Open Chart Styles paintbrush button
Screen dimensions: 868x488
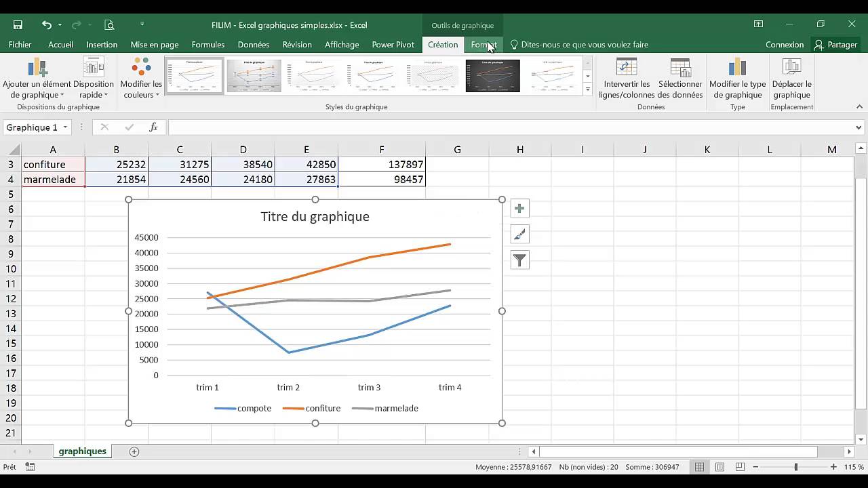tap(519, 235)
